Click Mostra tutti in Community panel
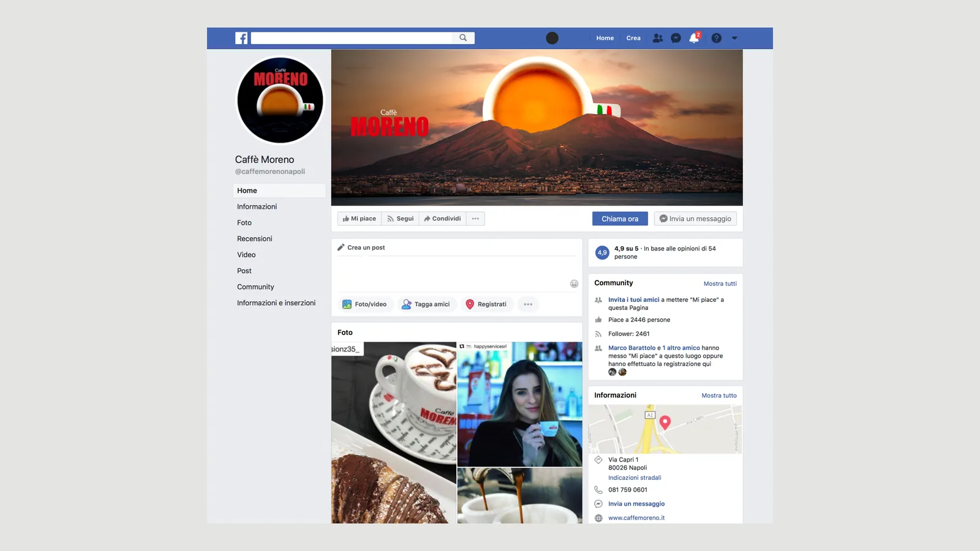This screenshot has height=551, width=980. (720, 283)
